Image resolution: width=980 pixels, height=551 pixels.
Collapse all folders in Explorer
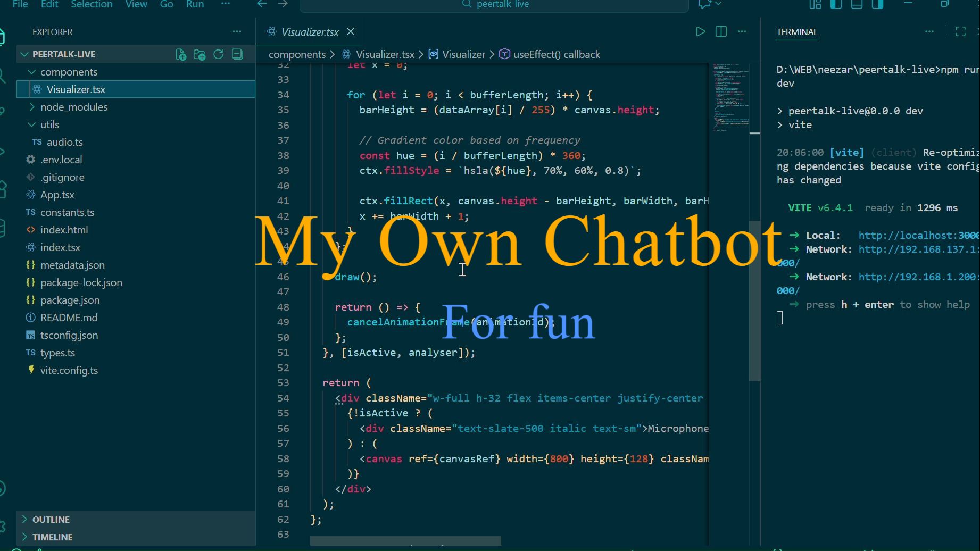(237, 54)
